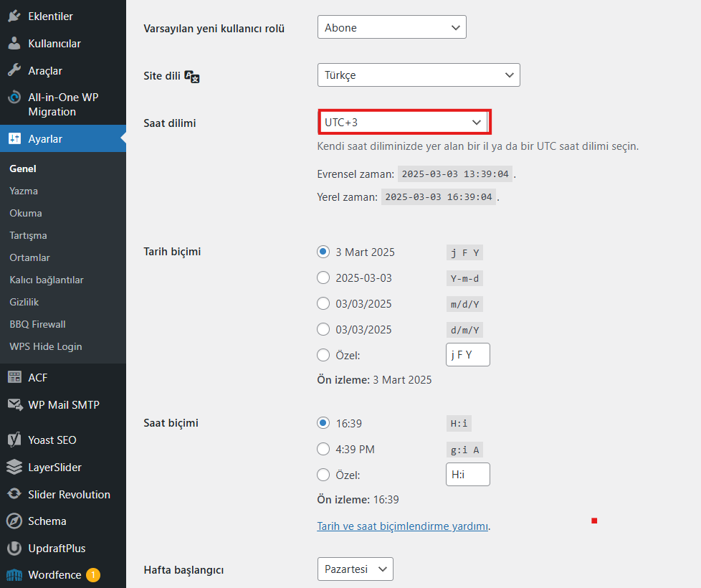Click the Kullanıcılar user icon
Image resolution: width=701 pixels, height=588 pixels.
[x=14, y=43]
